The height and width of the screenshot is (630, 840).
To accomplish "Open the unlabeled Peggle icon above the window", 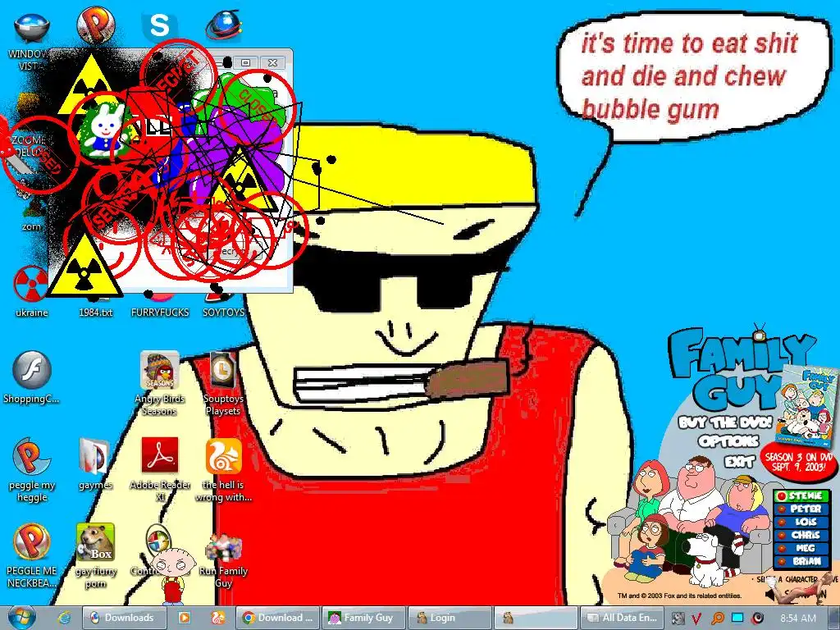I will coord(96,24).
